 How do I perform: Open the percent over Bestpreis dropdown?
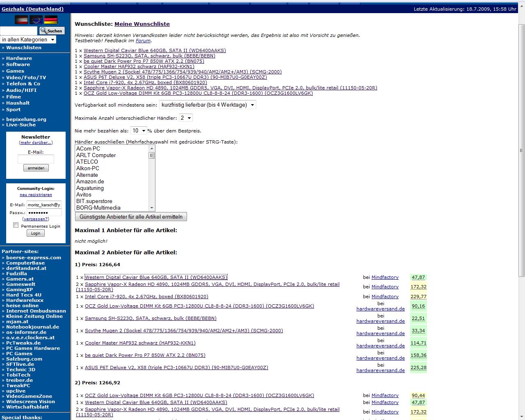pos(138,130)
